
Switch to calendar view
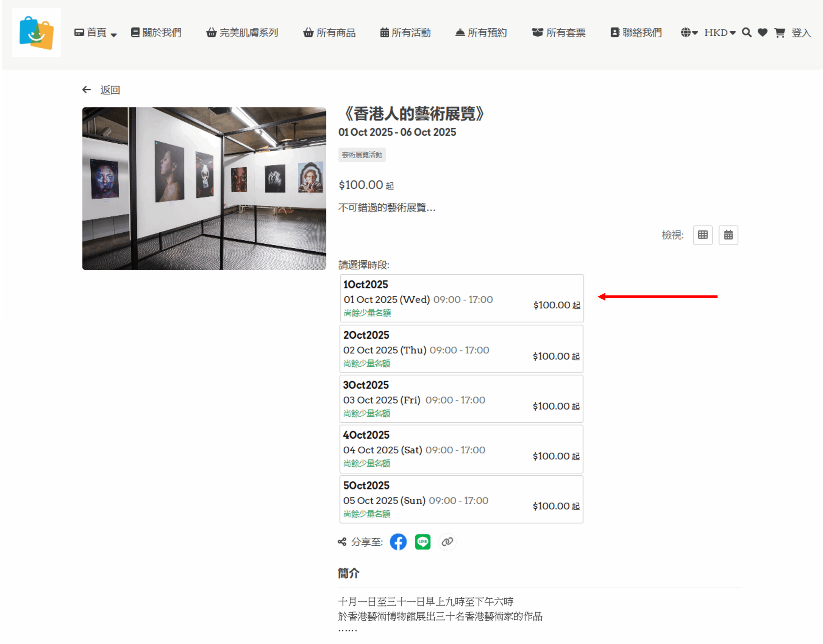[728, 235]
